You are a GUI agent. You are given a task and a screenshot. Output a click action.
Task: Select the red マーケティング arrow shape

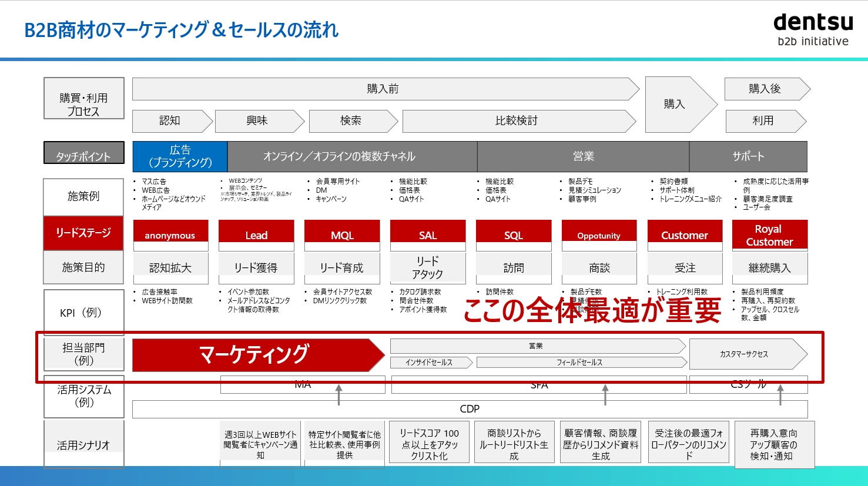(254, 355)
